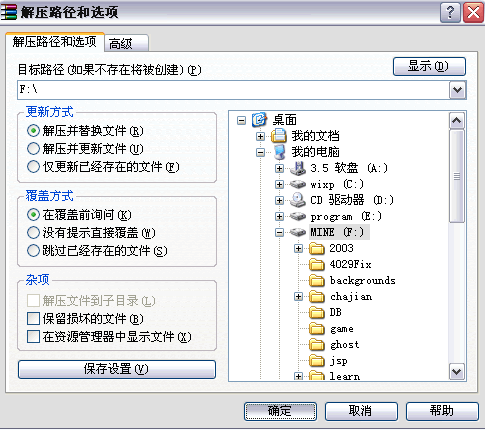This screenshot has width=485, height=430.
Task: Switch to the 高级 tab
Action: tap(126, 43)
